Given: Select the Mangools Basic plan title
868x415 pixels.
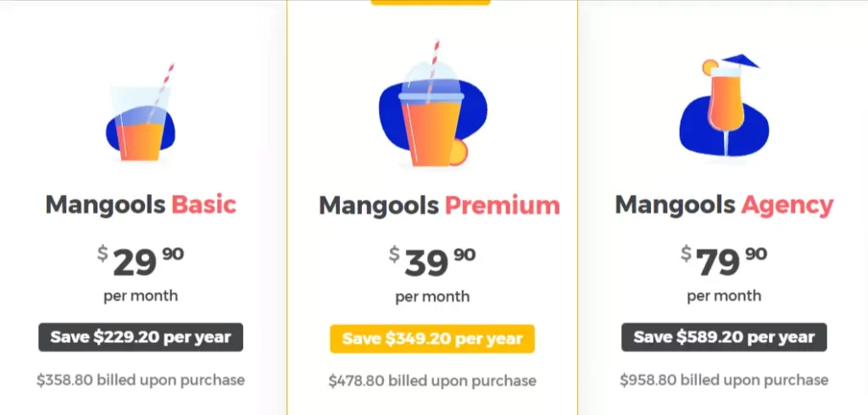Looking at the screenshot, I should tap(141, 204).
